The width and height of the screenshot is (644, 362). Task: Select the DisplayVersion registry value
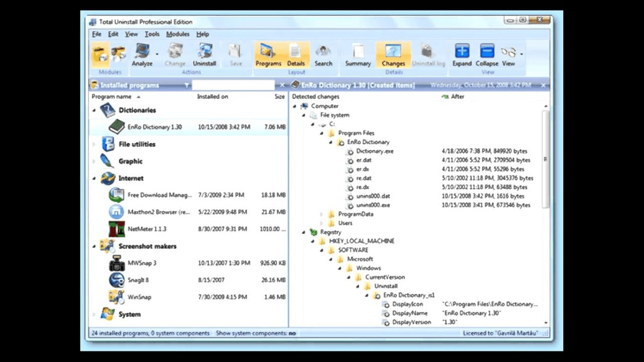click(x=412, y=322)
